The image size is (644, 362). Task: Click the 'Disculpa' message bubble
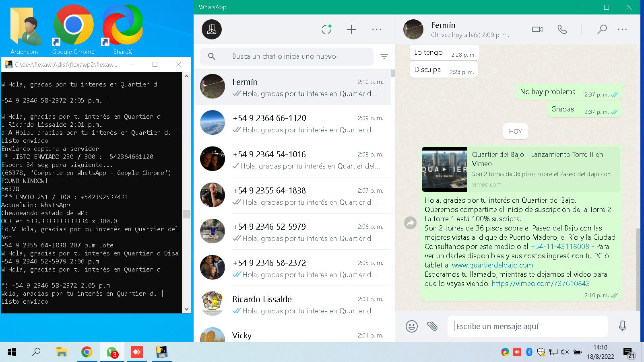(x=444, y=70)
